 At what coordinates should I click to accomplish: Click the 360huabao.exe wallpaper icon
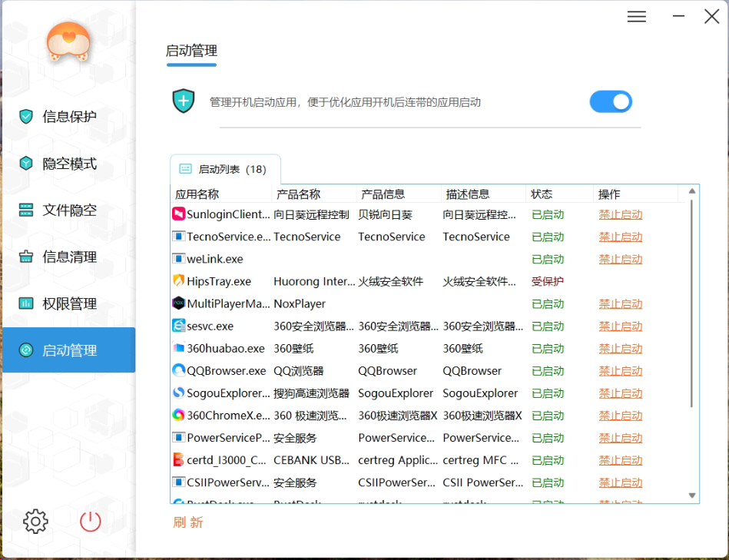(x=178, y=348)
